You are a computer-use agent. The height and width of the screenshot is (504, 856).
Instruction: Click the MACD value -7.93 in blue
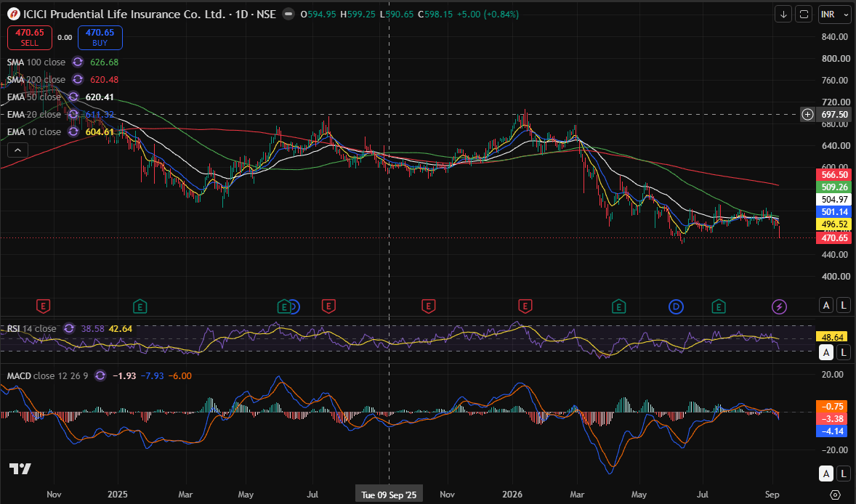[153, 375]
